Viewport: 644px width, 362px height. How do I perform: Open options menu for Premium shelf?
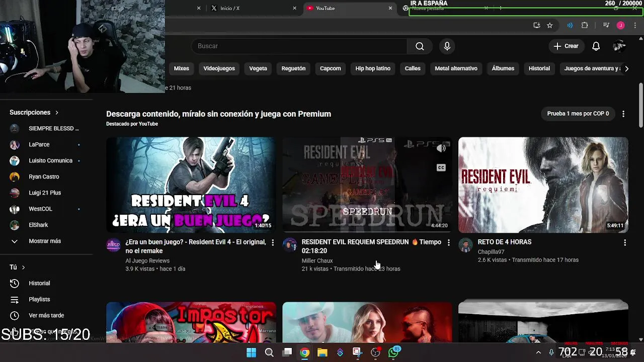coord(623,114)
